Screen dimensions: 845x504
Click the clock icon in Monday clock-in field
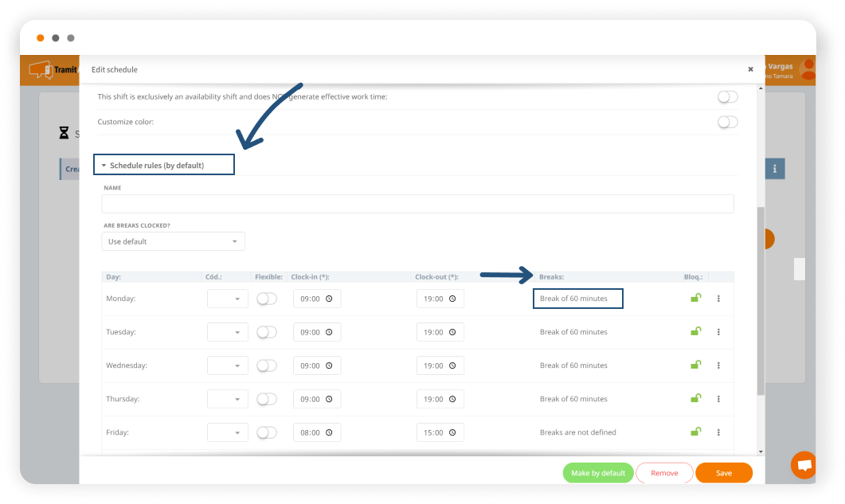329,299
